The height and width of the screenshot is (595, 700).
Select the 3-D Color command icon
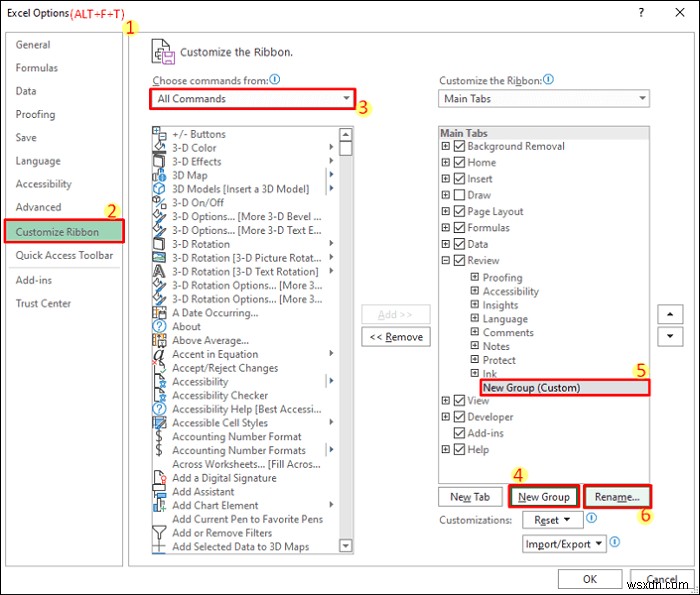click(159, 148)
